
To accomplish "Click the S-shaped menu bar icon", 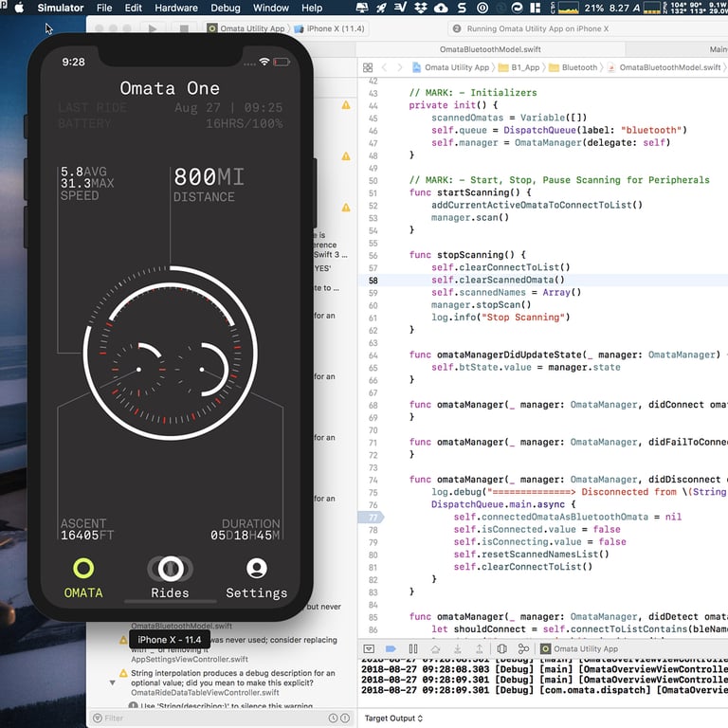I will tap(462, 8).
